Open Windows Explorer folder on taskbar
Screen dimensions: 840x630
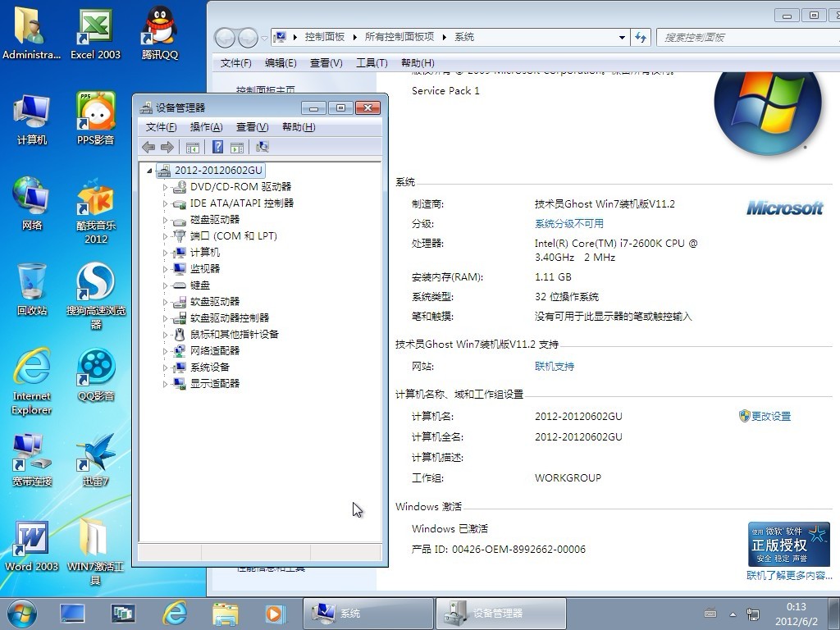point(225,614)
